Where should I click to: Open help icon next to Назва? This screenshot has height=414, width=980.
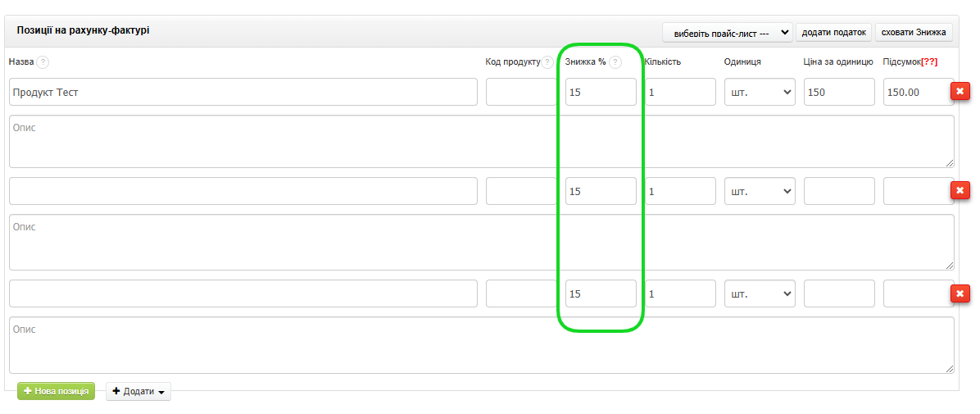(x=43, y=62)
